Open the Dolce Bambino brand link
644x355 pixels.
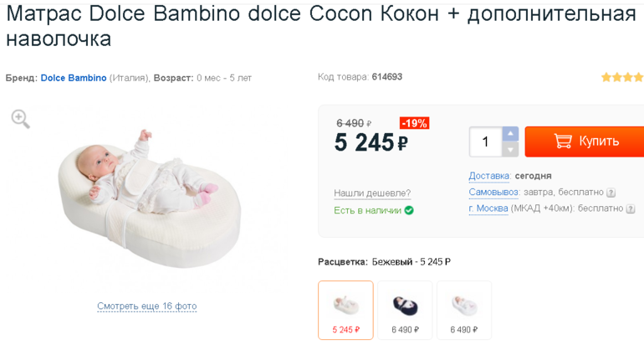[x=74, y=78]
